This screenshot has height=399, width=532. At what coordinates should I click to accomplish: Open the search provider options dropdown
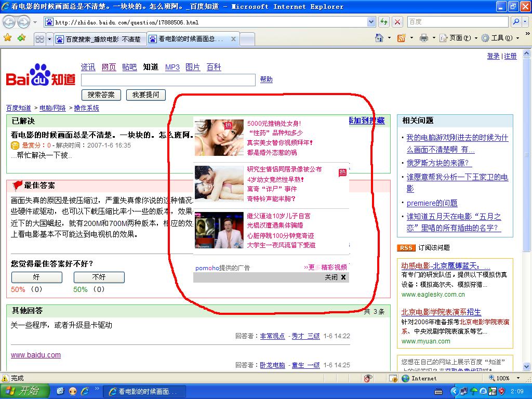pyautogui.click(x=525, y=22)
